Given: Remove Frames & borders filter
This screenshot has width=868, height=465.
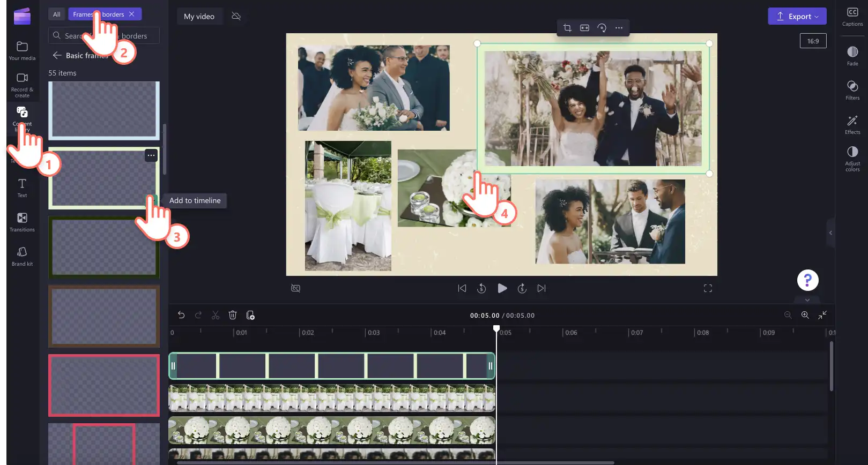Looking at the screenshot, I should (131, 14).
